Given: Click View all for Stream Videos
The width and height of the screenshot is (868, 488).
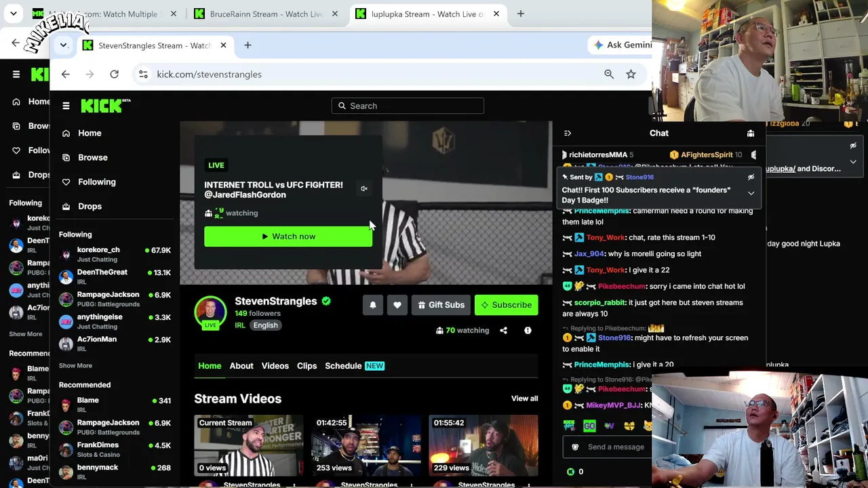Looking at the screenshot, I should (x=524, y=399).
